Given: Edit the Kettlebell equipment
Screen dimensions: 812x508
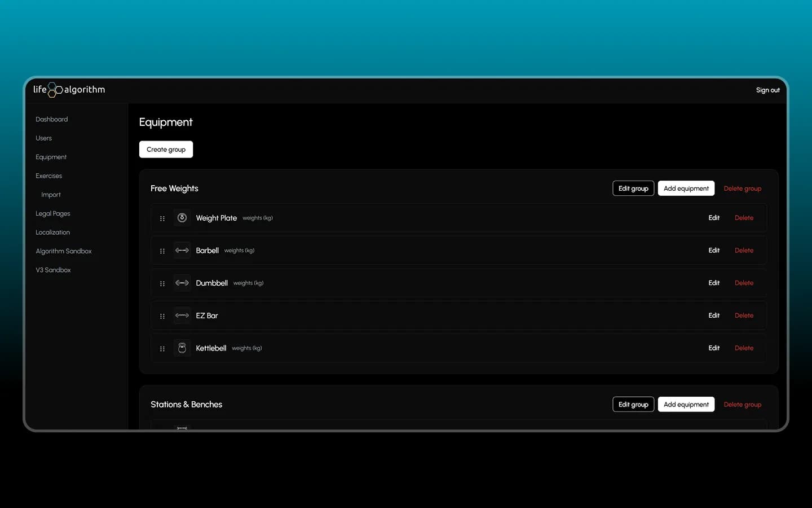Looking at the screenshot, I should 714,348.
